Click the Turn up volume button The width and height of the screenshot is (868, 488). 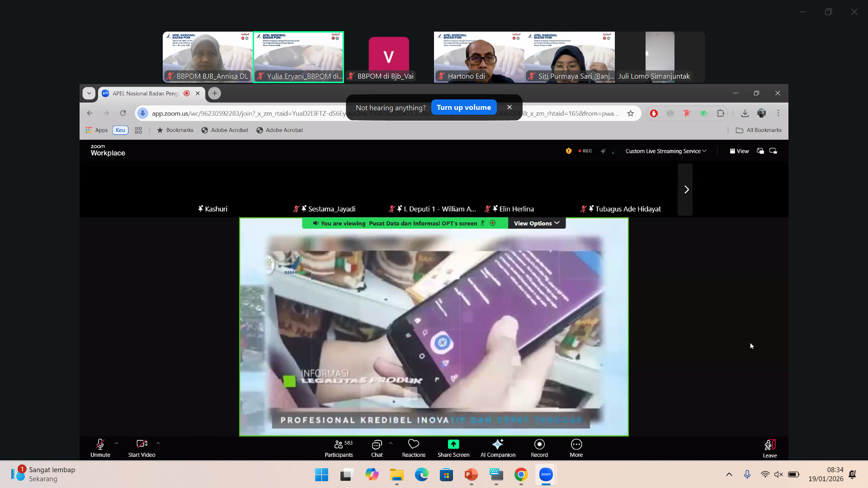click(463, 108)
